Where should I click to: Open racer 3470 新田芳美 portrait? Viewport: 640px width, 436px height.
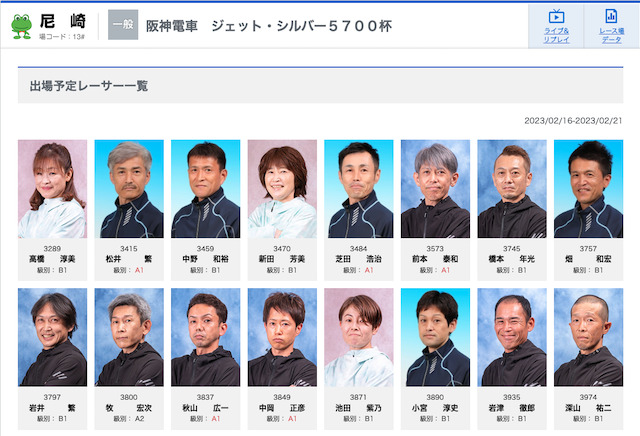(282, 189)
